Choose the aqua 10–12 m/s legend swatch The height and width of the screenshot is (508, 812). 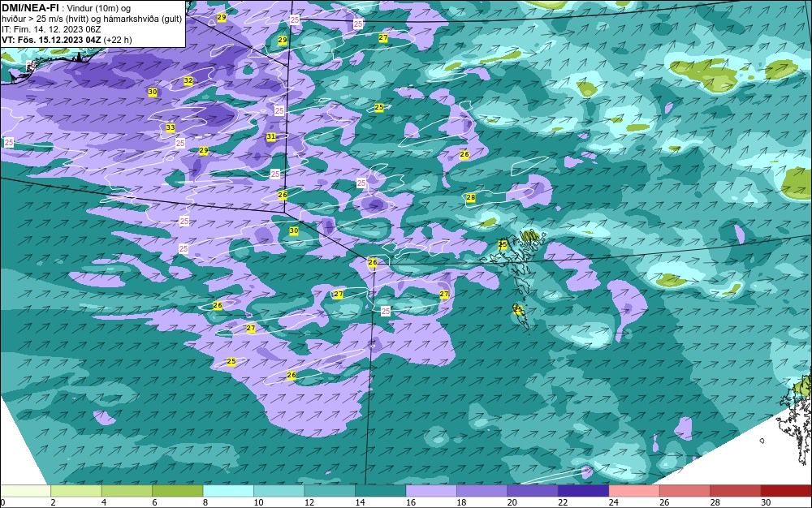pyautogui.click(x=279, y=491)
